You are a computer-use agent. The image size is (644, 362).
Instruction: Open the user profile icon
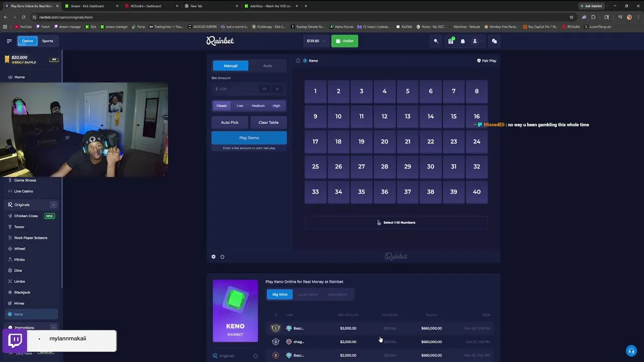click(474, 41)
